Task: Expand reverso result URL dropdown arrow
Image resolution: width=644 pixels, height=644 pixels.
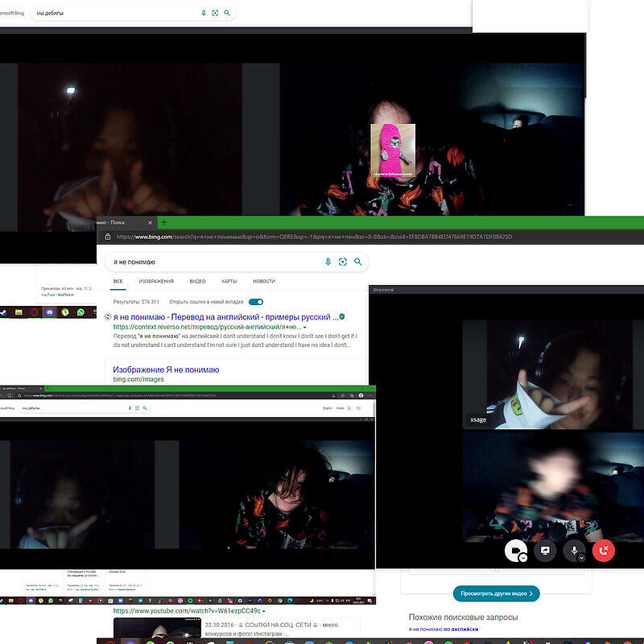Action: pyautogui.click(x=305, y=328)
